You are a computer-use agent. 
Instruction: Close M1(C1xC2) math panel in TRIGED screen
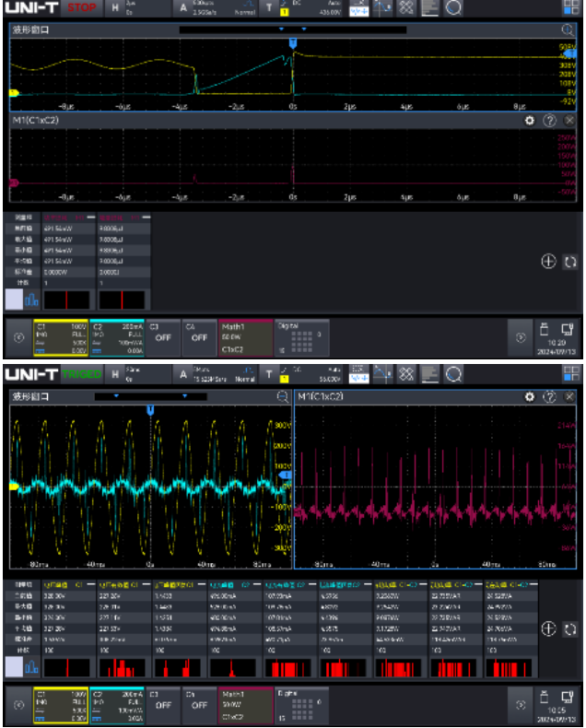569,396
